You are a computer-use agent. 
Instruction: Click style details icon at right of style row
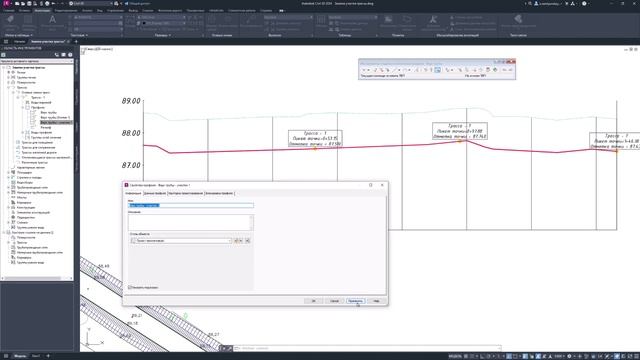(247, 241)
